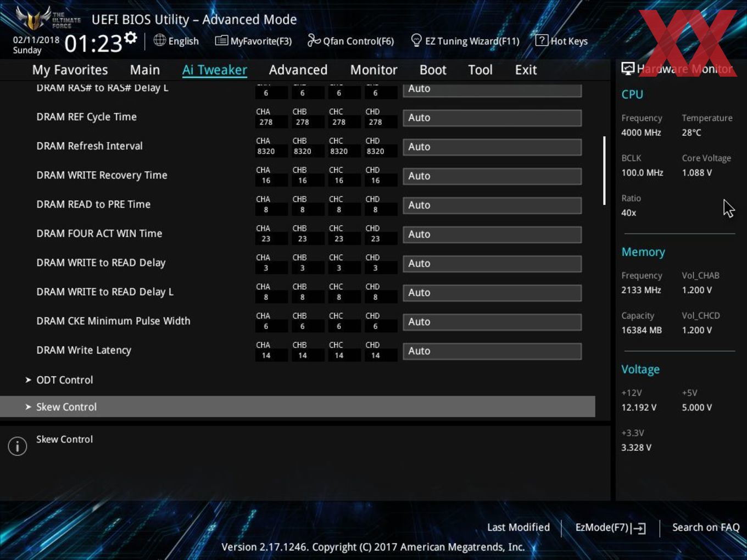Click CPU frequency value 4000 MHz
The width and height of the screenshot is (747, 560).
click(641, 133)
